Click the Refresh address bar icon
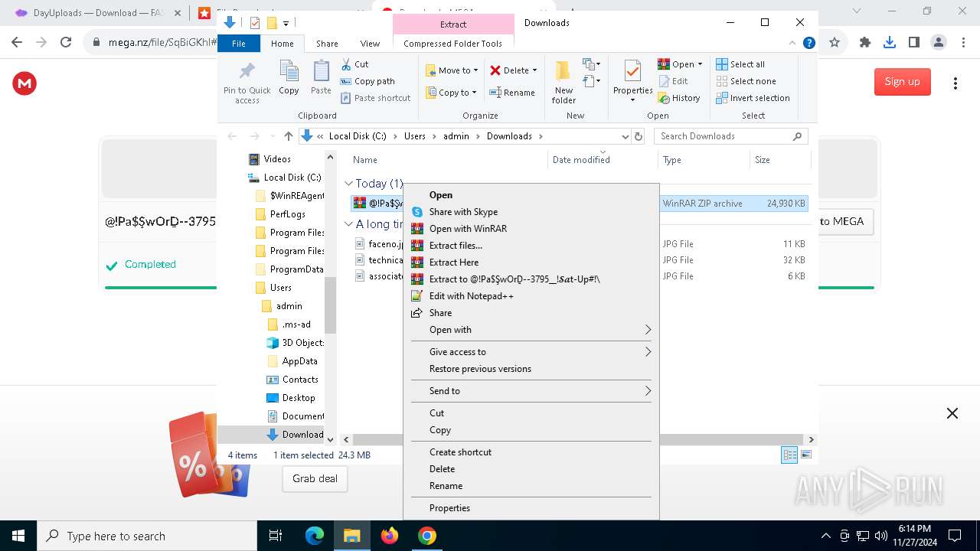The height and width of the screenshot is (551, 980). click(639, 136)
